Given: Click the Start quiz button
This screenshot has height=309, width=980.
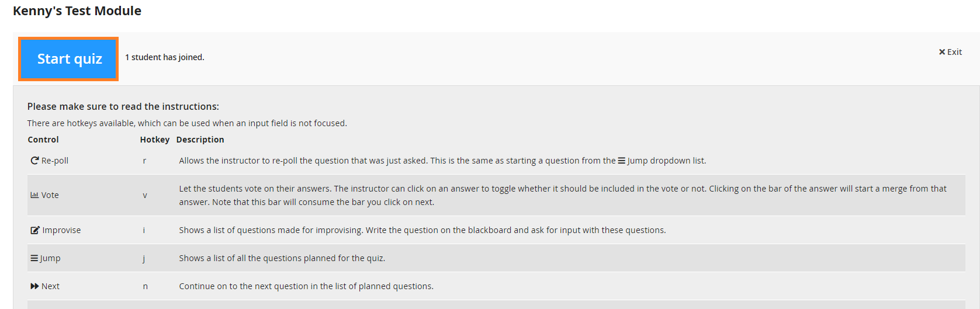Looking at the screenshot, I should [68, 59].
